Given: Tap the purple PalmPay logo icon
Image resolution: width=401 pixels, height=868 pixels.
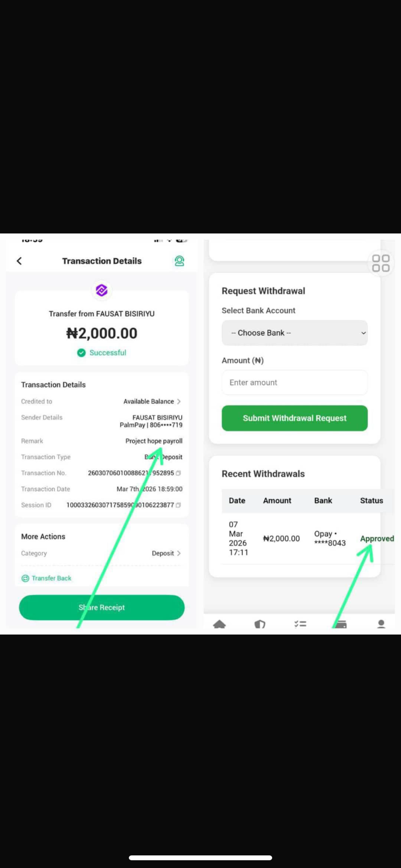Looking at the screenshot, I should tap(102, 290).
